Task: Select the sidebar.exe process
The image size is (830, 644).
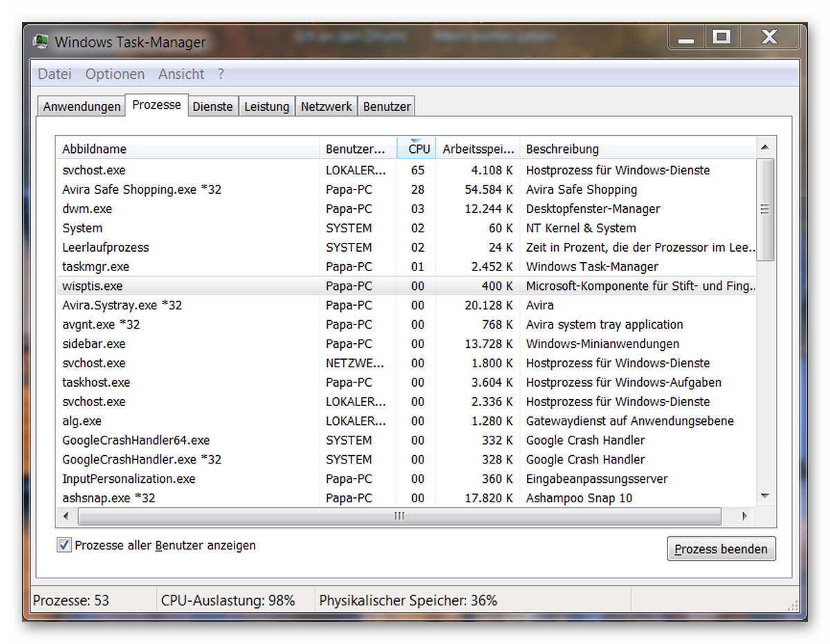Action: (407, 344)
